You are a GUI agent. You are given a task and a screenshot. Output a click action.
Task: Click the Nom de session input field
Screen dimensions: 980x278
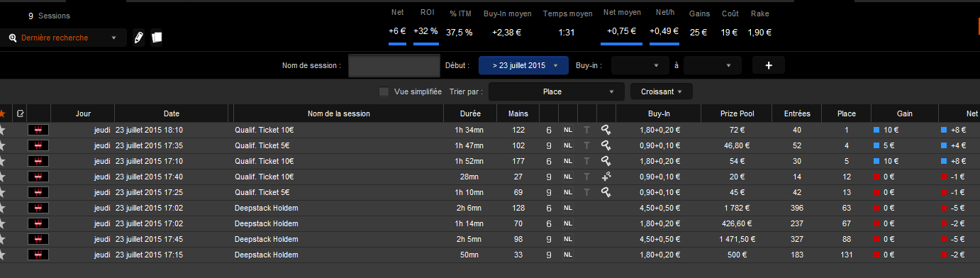pos(394,65)
